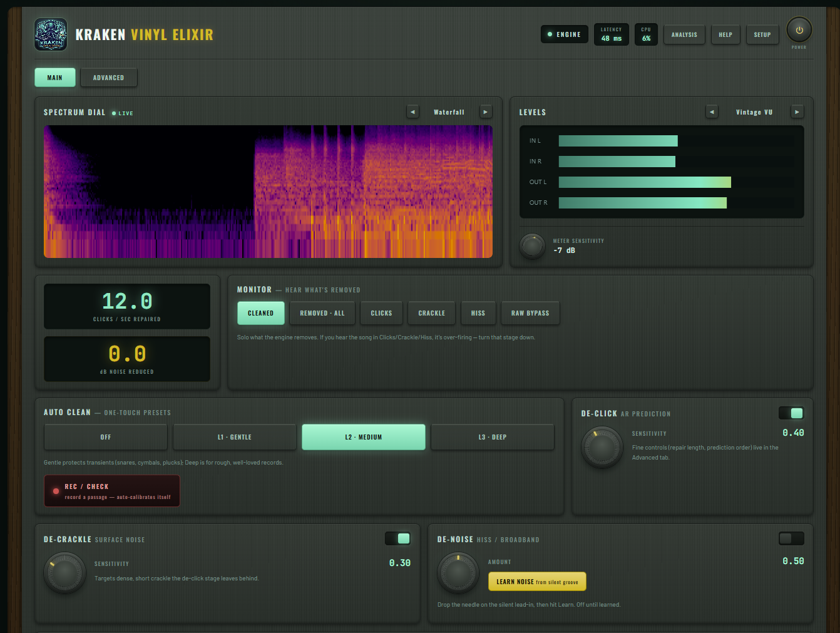Open the Advanced tab
The width and height of the screenshot is (840, 633).
[109, 78]
